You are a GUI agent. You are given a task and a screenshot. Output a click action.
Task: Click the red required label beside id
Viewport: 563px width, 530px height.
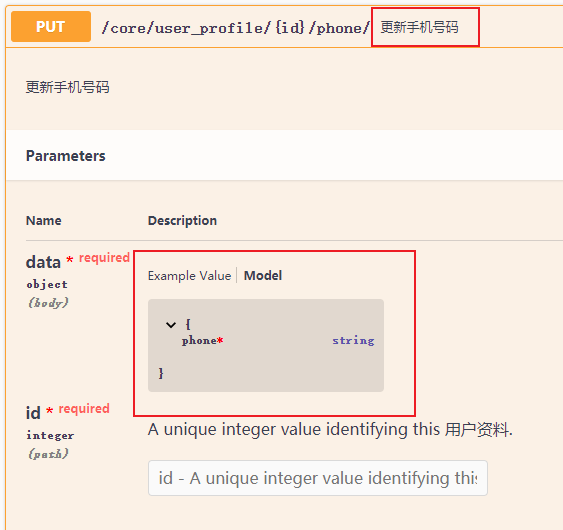coord(84,409)
